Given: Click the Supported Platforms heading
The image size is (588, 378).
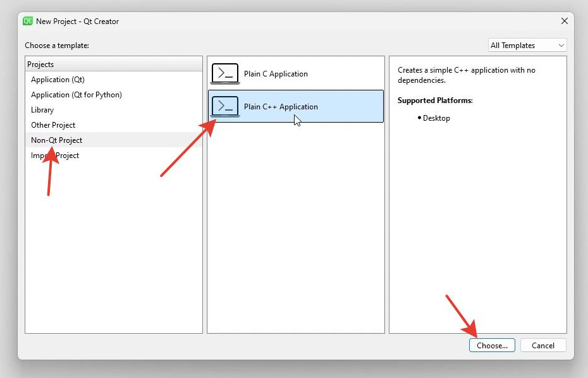Looking at the screenshot, I should pyautogui.click(x=435, y=101).
